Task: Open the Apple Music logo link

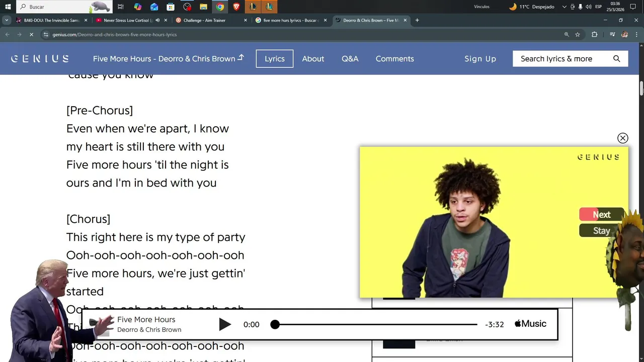Action: pos(530,324)
